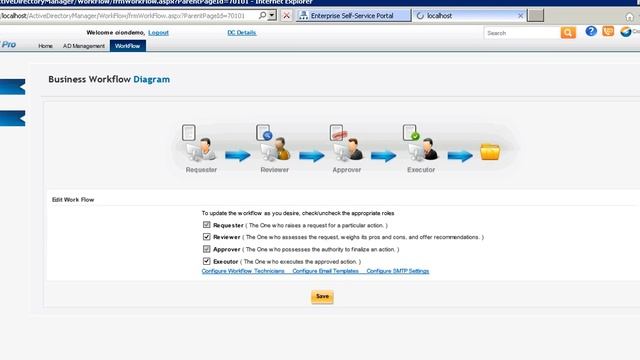
Task: Click the Logout link
Action: [x=158, y=33]
